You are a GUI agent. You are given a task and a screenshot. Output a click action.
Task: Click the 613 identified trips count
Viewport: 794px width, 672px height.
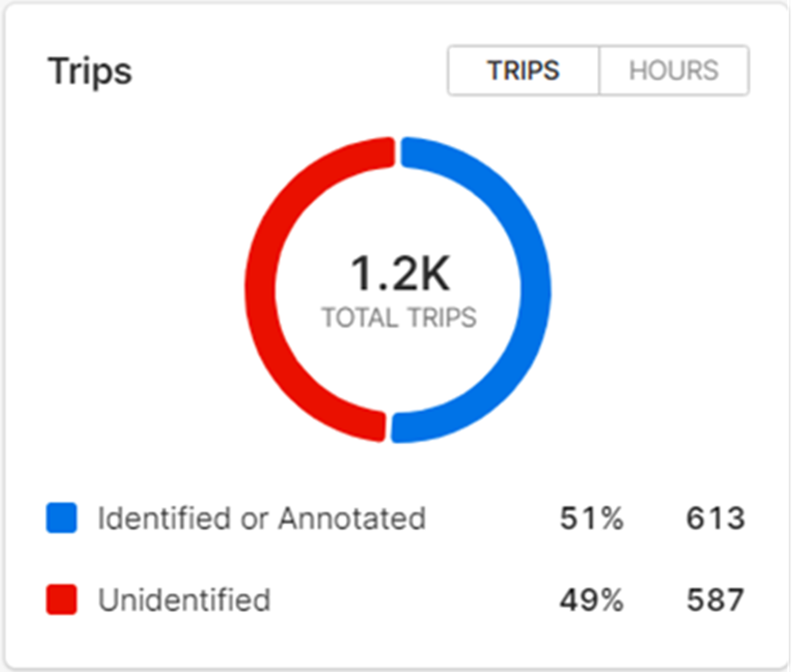[715, 518]
